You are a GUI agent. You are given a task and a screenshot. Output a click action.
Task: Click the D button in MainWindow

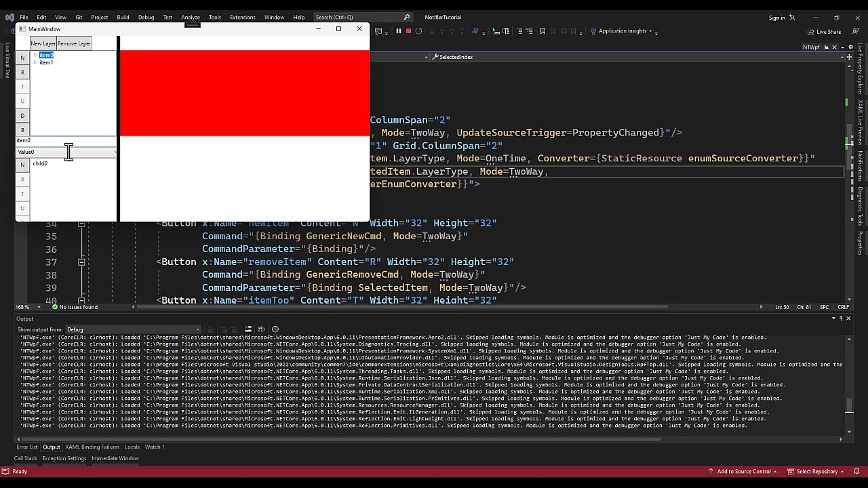click(x=22, y=115)
